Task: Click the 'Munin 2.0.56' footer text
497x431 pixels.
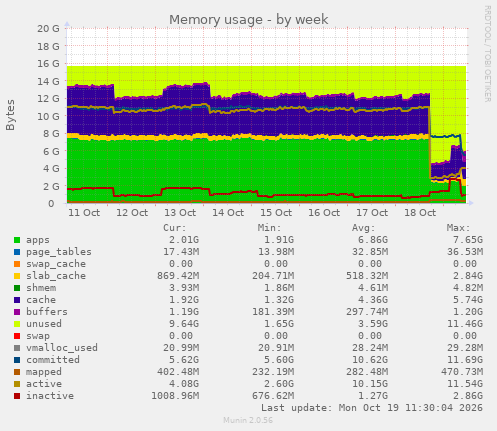Action: 248,420
